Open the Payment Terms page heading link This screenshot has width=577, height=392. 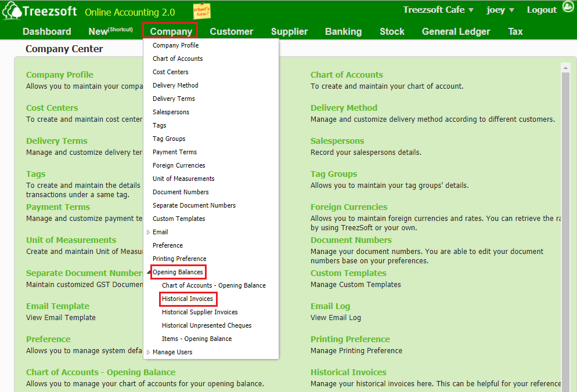[x=58, y=207]
